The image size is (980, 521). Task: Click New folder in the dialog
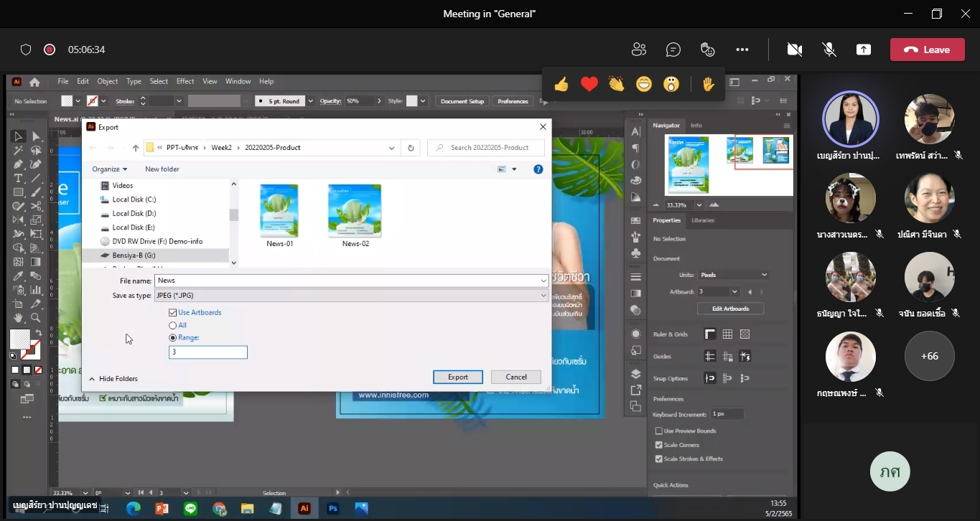(x=162, y=169)
